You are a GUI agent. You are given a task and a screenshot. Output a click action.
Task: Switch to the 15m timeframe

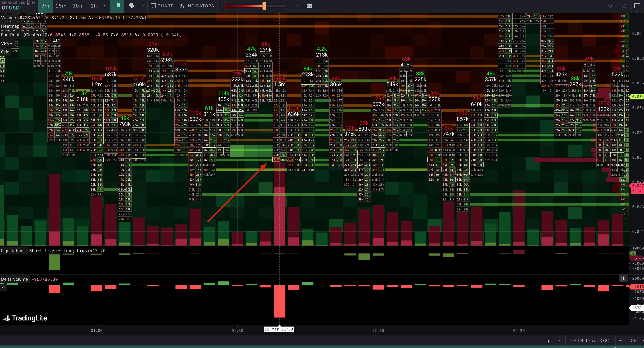(61, 6)
